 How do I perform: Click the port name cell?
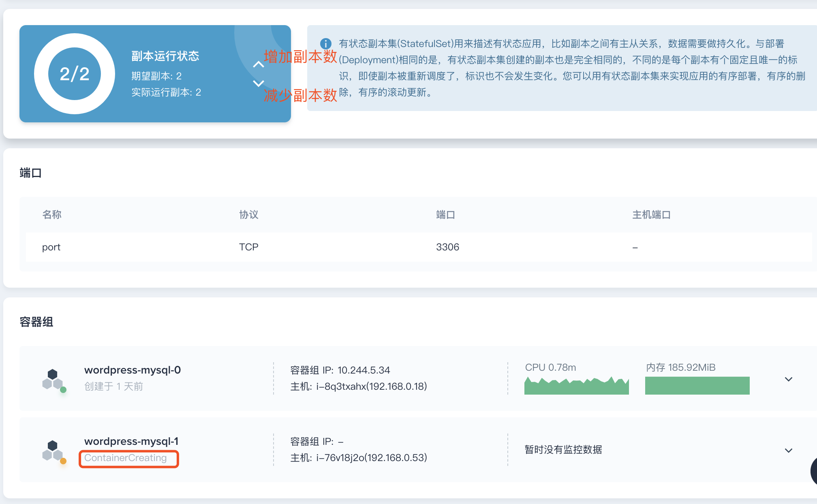(51, 247)
